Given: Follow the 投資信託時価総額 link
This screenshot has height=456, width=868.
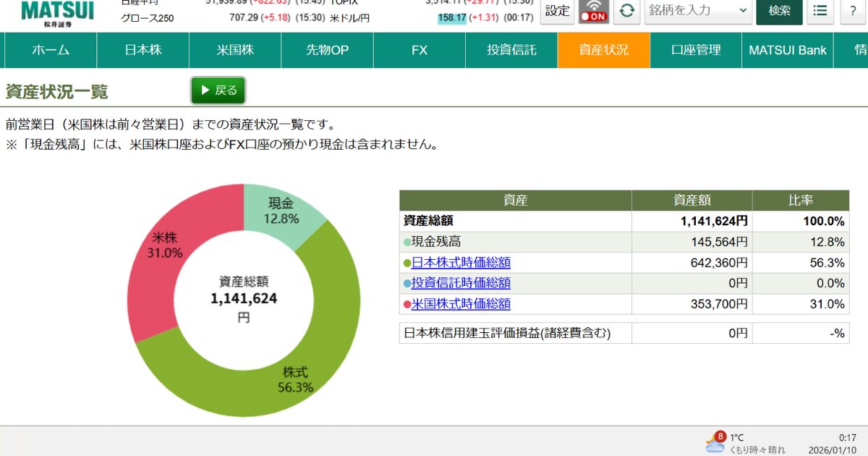Looking at the screenshot, I should [461, 283].
